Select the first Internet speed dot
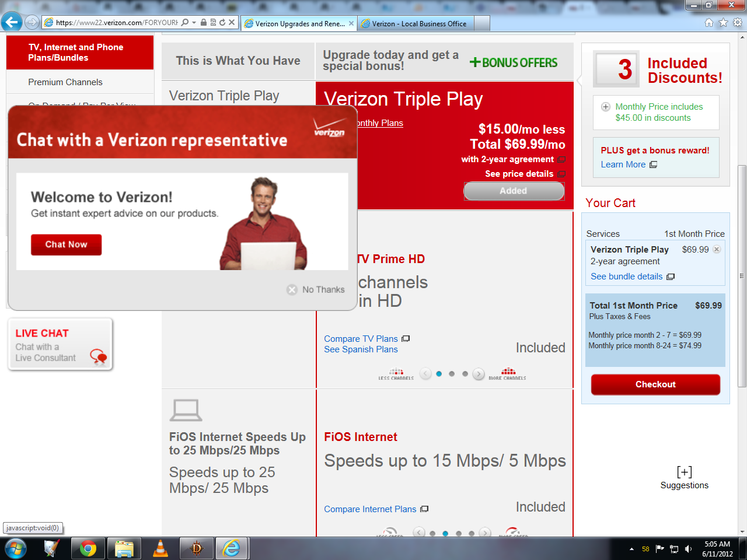Screen dimensions: 747x560 pyautogui.click(x=432, y=533)
